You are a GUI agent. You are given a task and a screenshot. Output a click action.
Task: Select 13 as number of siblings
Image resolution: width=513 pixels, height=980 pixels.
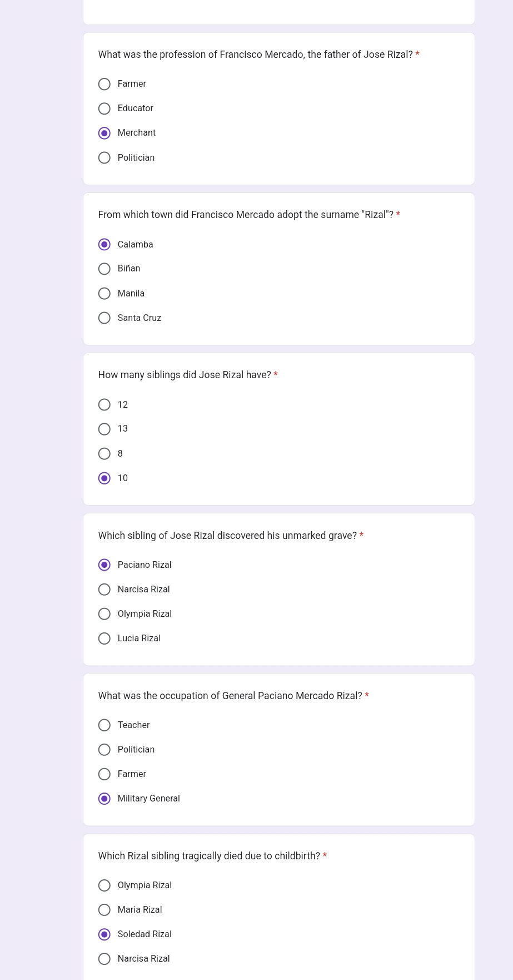(104, 429)
